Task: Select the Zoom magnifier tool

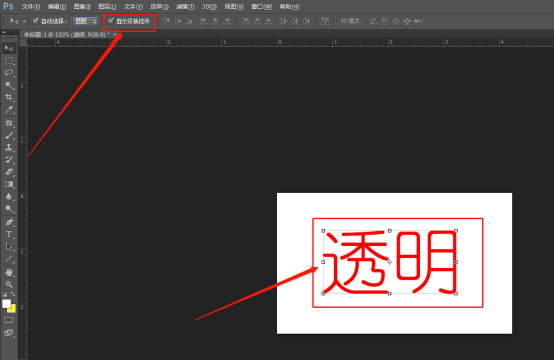Action: pyautogui.click(x=9, y=284)
